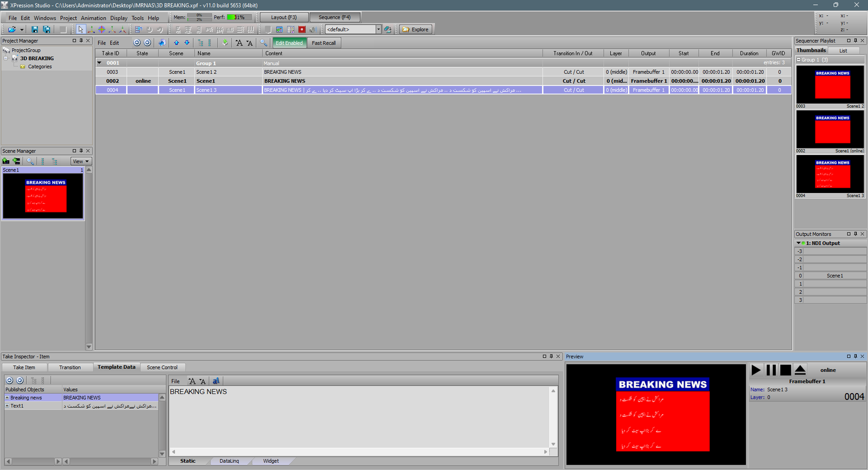
Task: Open the Scene Control tab
Action: (x=162, y=368)
